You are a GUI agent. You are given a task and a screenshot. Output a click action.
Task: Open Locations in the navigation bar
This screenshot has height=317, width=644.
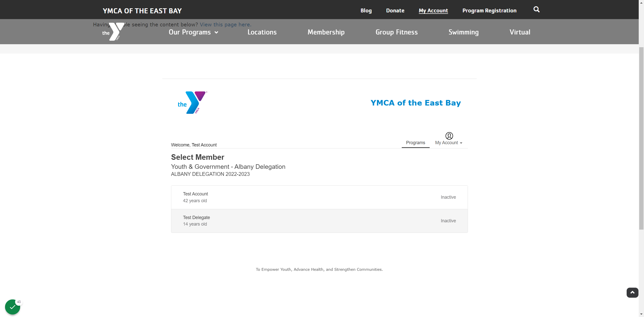click(262, 32)
